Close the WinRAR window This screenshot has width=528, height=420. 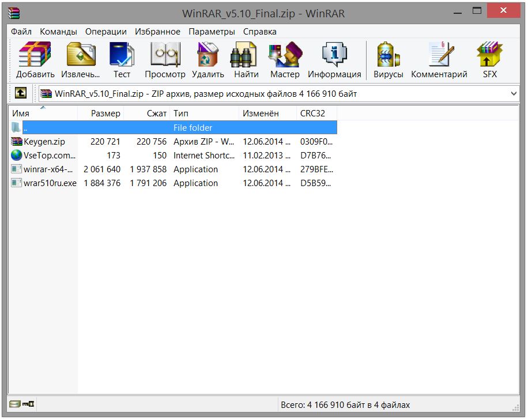[503, 10]
